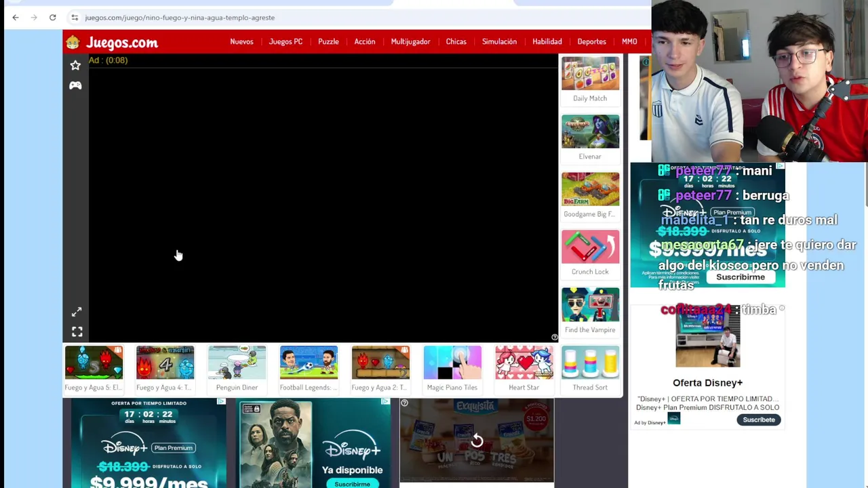The height and width of the screenshot is (488, 868).
Task: Click the Disney+ $9.999/mes countdown ad banner
Action: coord(149,443)
